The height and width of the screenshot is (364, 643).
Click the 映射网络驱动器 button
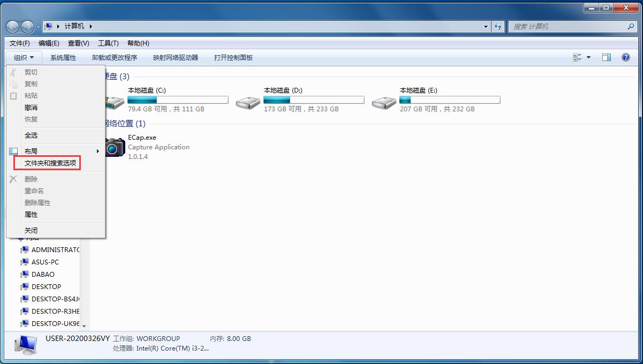click(178, 57)
